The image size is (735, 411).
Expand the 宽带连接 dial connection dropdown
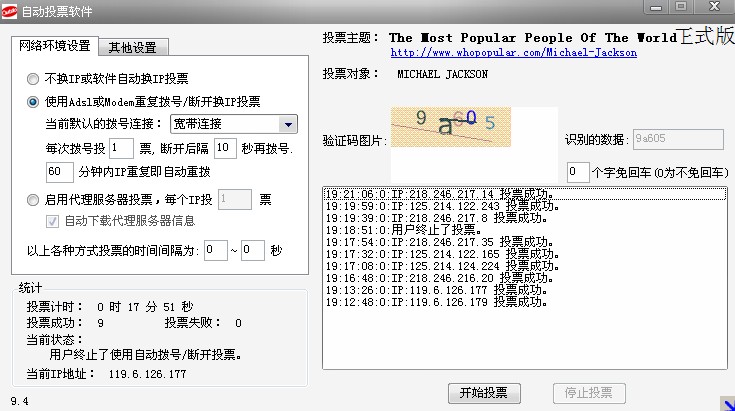pos(287,124)
